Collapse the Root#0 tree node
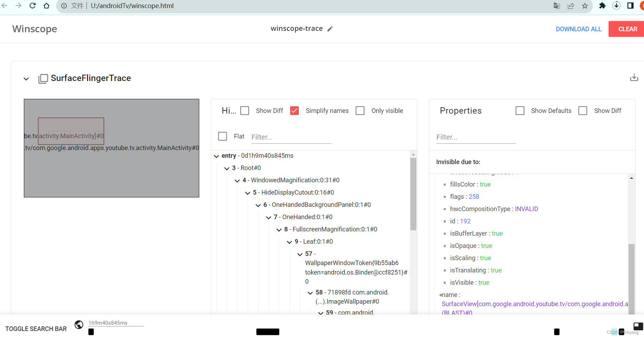The width and height of the screenshot is (644, 338). (x=227, y=168)
